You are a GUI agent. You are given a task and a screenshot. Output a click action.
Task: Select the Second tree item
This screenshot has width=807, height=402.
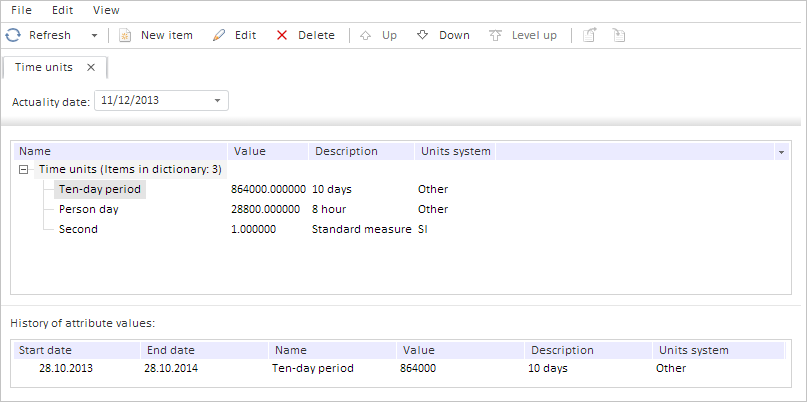[78, 229]
